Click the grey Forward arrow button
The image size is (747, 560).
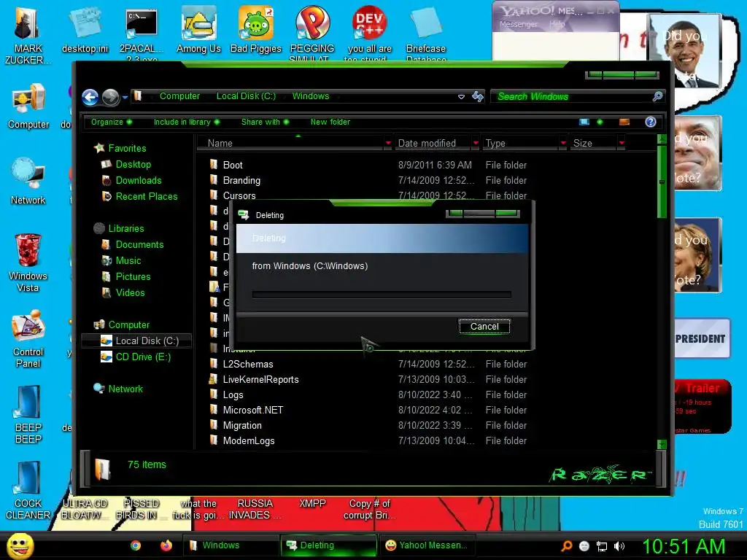(x=111, y=97)
